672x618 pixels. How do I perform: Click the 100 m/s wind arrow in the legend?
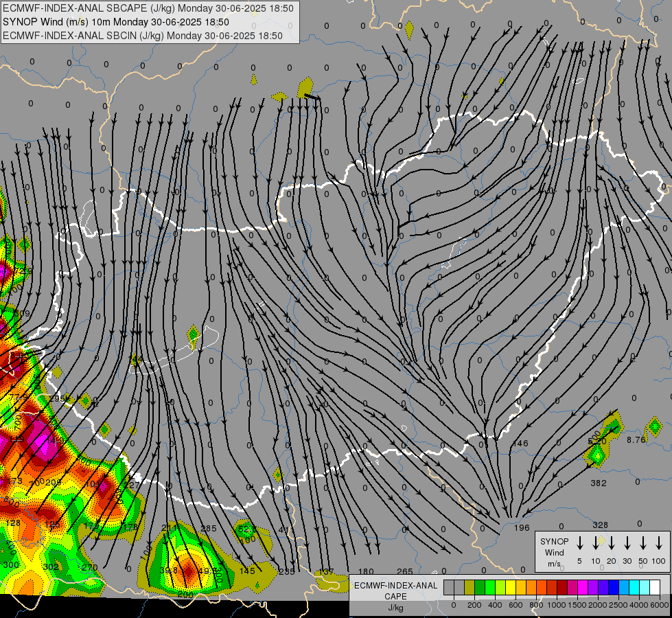click(659, 543)
